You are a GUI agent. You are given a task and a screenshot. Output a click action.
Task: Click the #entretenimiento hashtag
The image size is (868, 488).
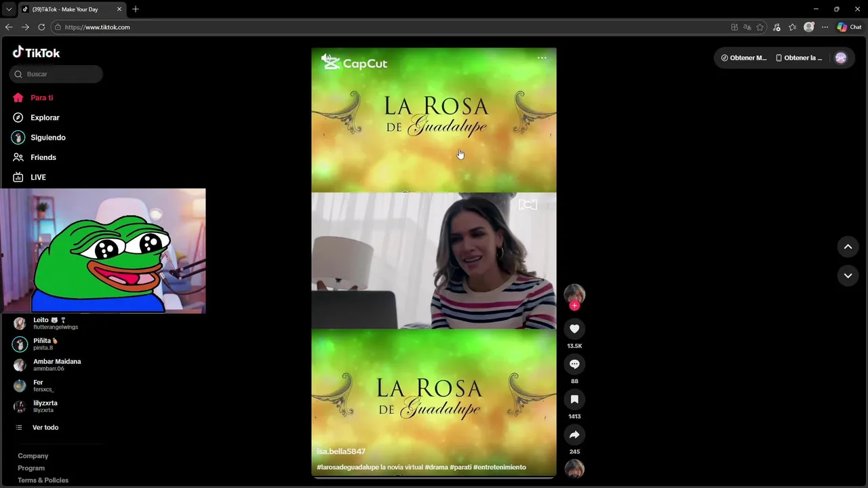tap(500, 467)
